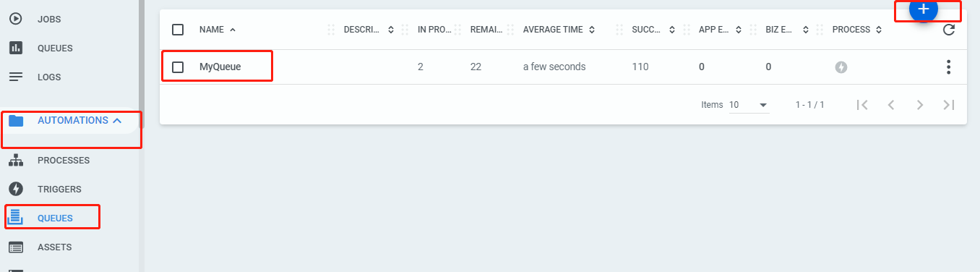This screenshot has width=980, height=272.
Task: Jump to the last page
Action: click(949, 105)
